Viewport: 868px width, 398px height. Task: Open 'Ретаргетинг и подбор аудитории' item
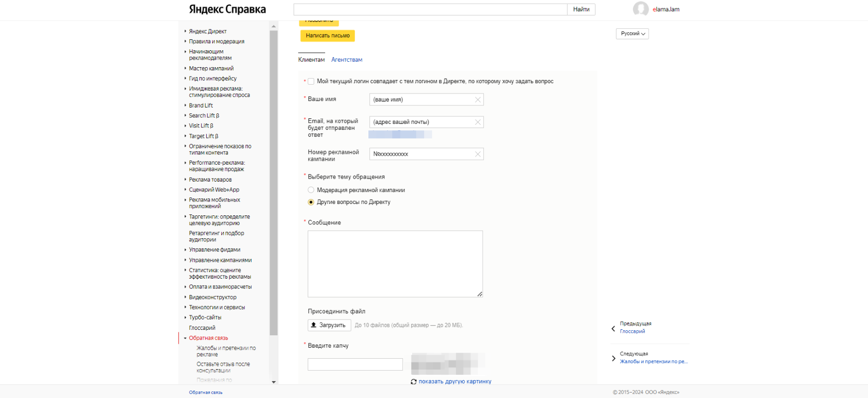(x=216, y=236)
